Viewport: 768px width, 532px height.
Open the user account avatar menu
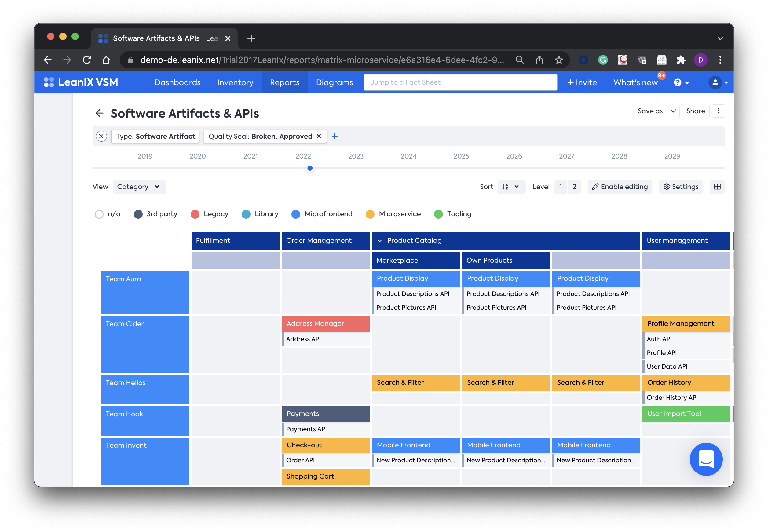[717, 82]
